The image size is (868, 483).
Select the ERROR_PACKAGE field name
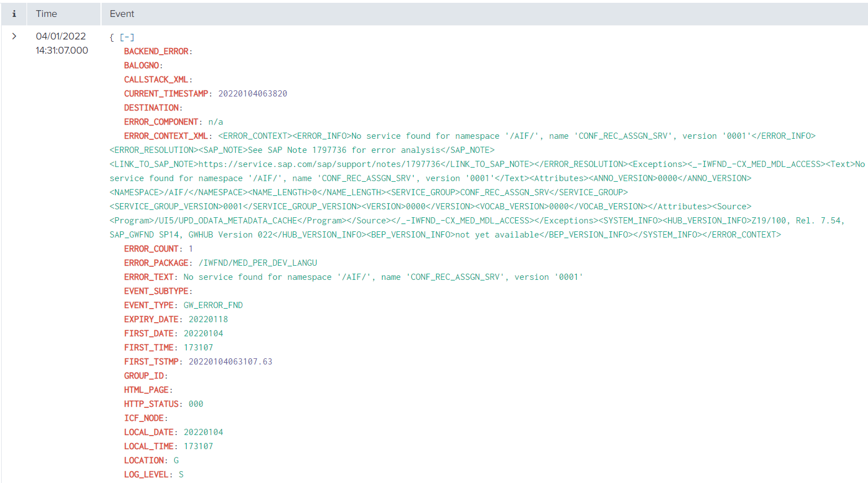tap(156, 262)
